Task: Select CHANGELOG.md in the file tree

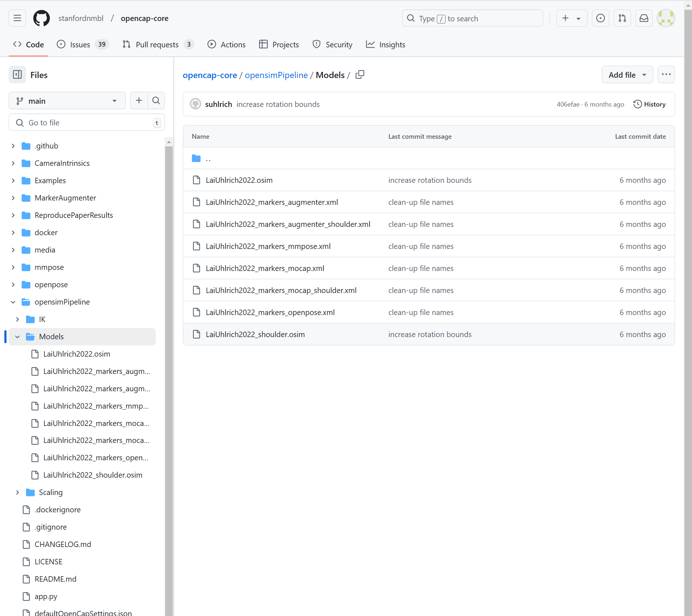Action: (63, 544)
